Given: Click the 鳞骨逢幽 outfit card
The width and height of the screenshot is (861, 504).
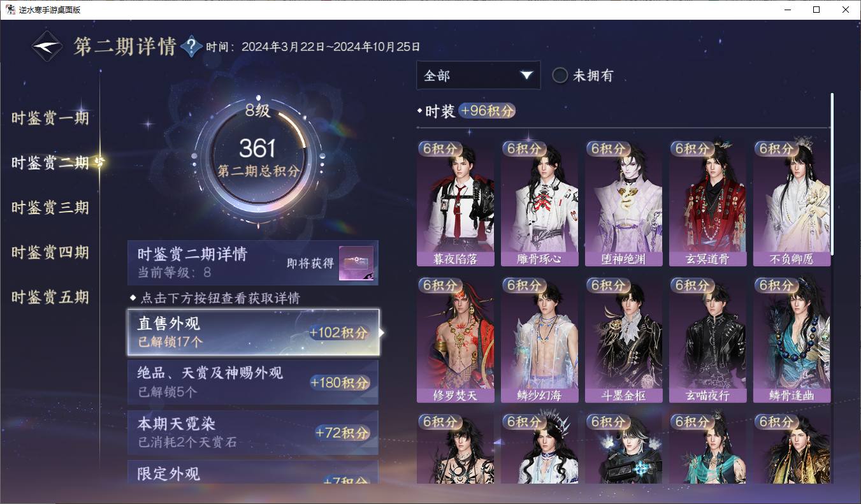Looking at the screenshot, I should pos(792,339).
